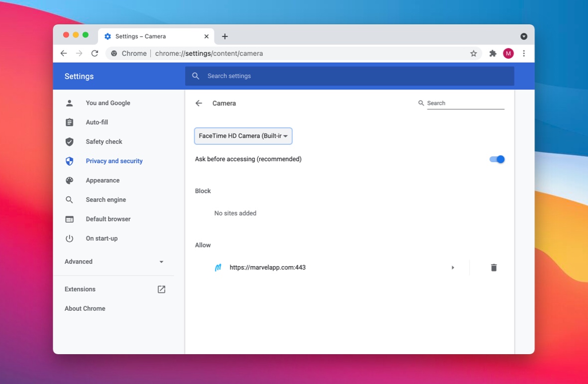
Task: Click the You and Google person icon
Action: [69, 103]
